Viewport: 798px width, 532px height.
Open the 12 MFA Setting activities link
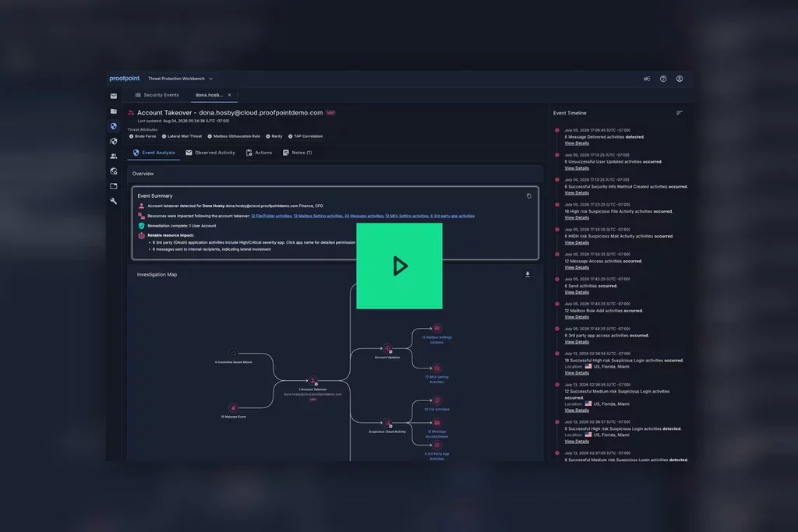[407, 217]
